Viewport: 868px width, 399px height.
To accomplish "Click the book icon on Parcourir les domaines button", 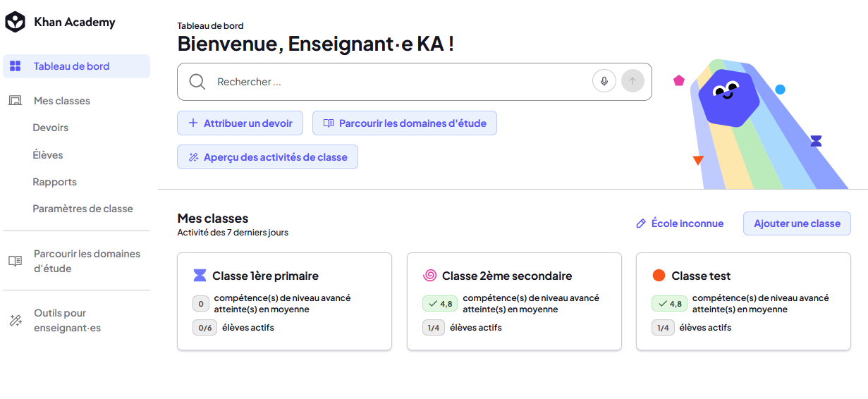I will coord(329,123).
